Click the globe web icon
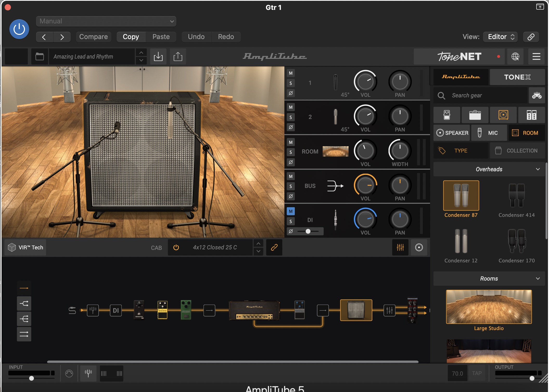This screenshot has width=549, height=392. pyautogui.click(x=515, y=56)
